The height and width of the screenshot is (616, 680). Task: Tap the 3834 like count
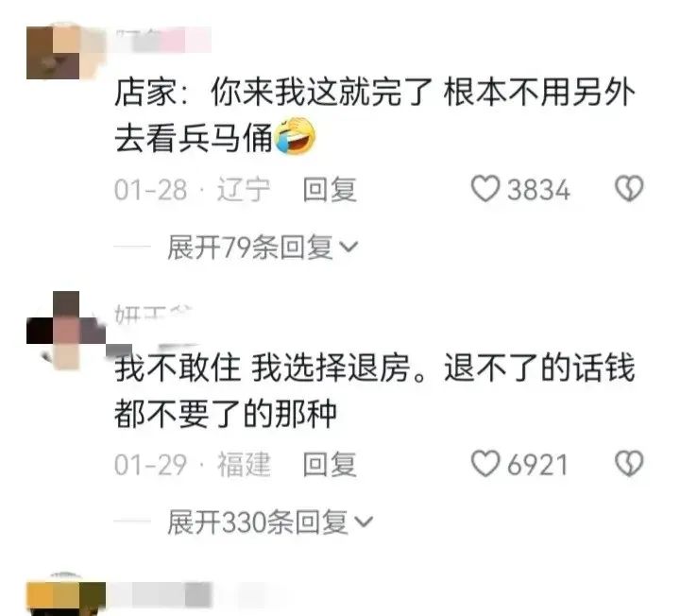(538, 190)
